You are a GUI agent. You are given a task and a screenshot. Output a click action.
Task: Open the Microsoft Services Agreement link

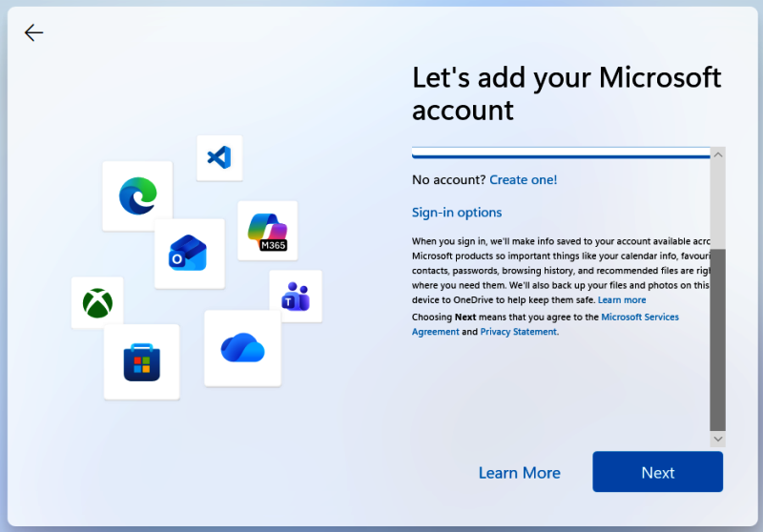[640, 317]
